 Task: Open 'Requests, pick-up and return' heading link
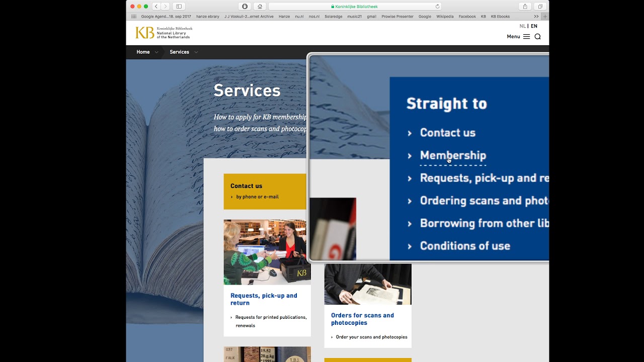coord(264,299)
